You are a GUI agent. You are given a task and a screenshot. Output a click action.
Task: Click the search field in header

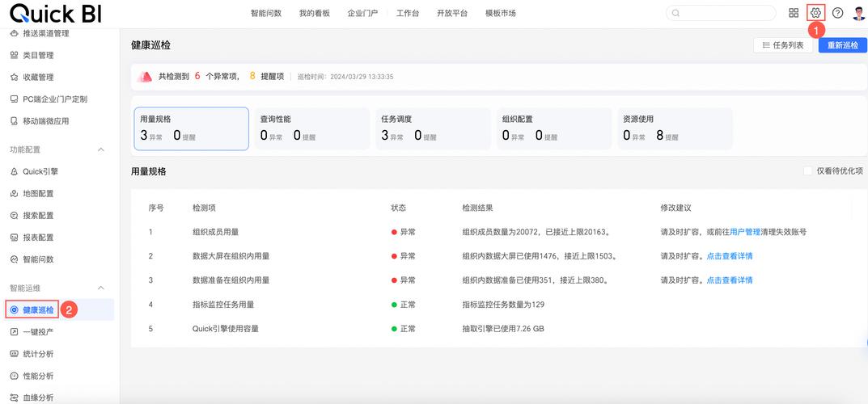coord(721,13)
